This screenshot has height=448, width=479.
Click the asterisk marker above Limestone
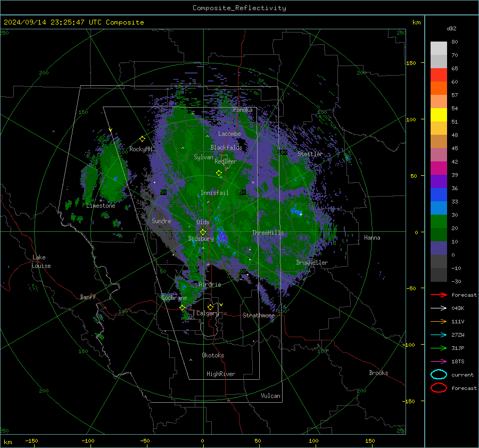click(101, 201)
